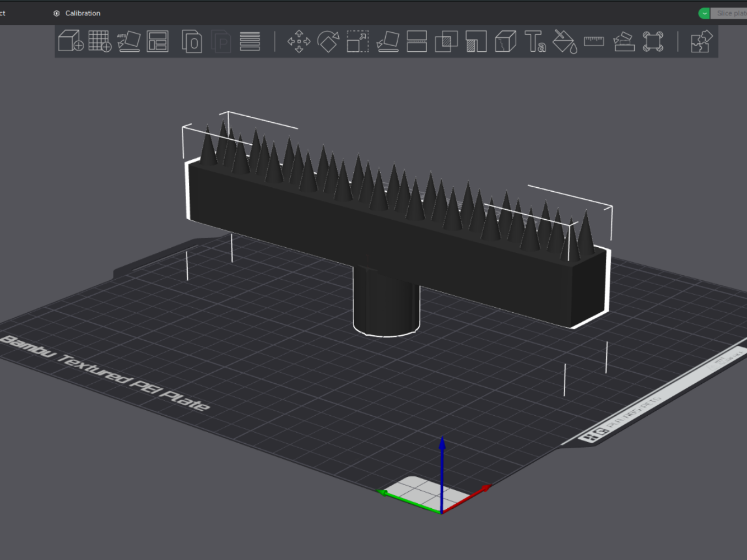
Task: Click the Arrange all objects icon
Action: (158, 41)
